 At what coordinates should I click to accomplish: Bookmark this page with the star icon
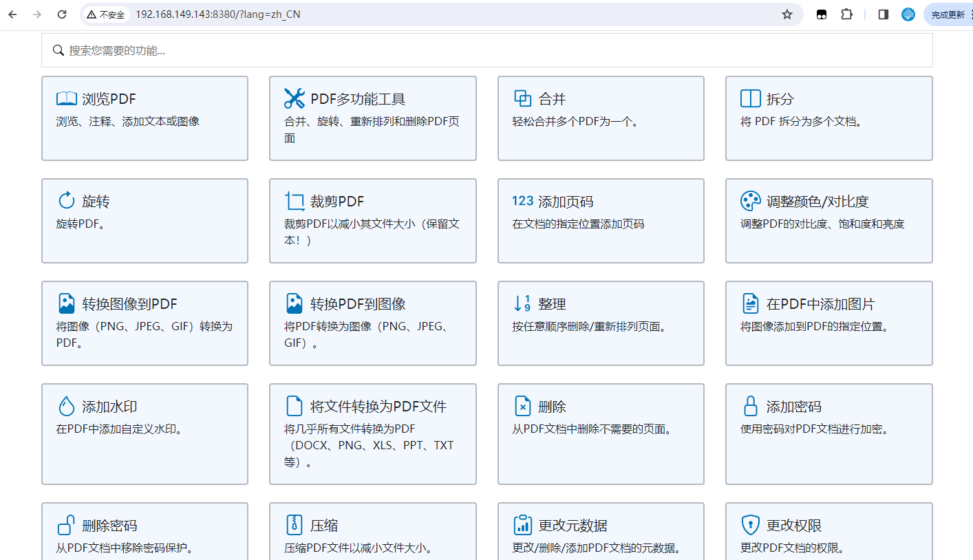tap(787, 14)
